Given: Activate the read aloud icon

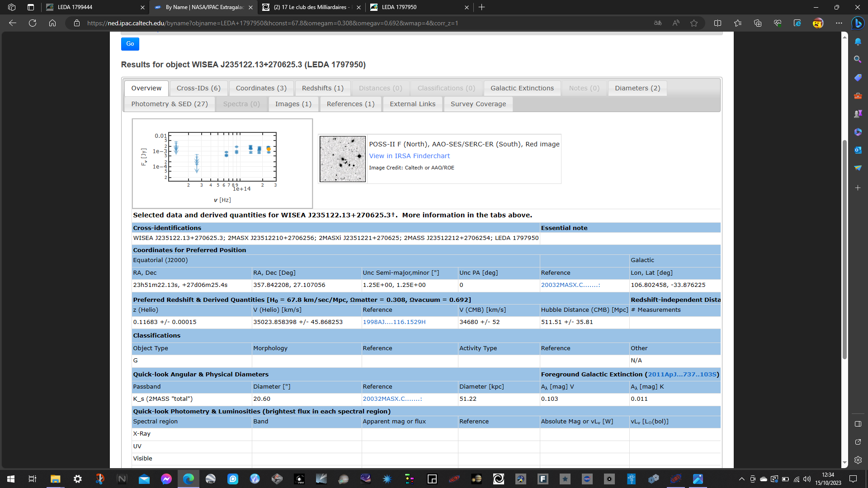Looking at the screenshot, I should coord(676,23).
